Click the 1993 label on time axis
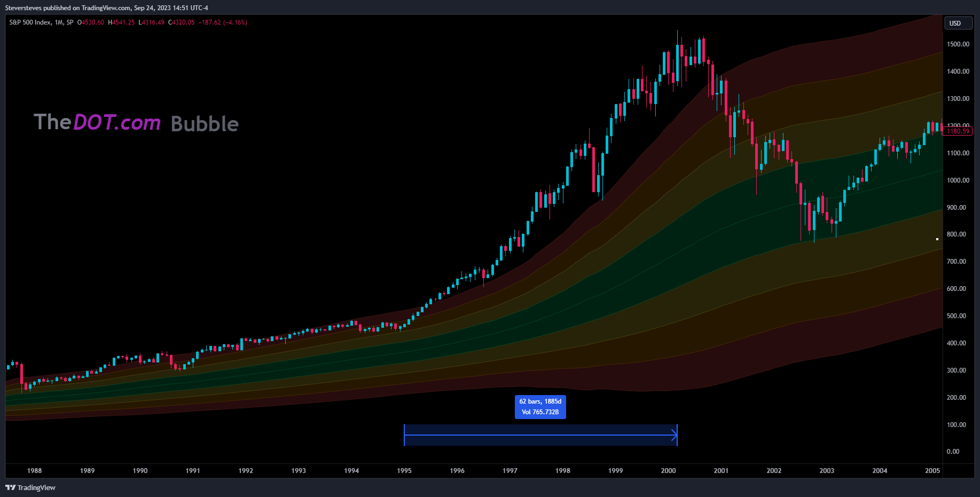980x497 pixels. click(x=299, y=471)
